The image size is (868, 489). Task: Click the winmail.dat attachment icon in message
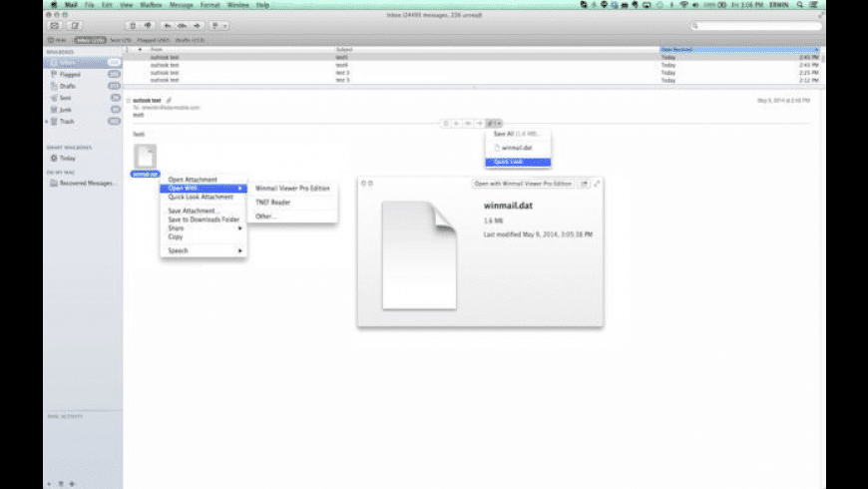pyautogui.click(x=145, y=157)
